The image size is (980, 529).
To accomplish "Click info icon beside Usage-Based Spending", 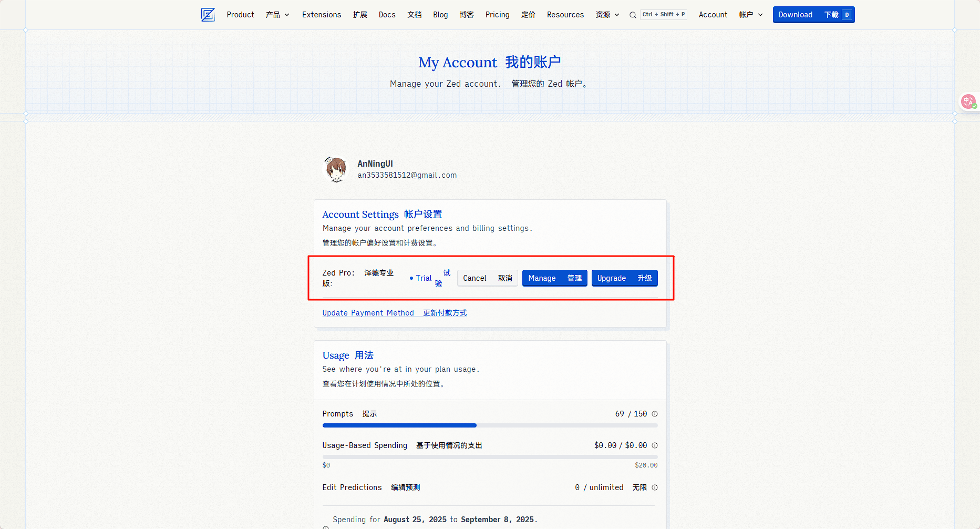I will pos(655,445).
